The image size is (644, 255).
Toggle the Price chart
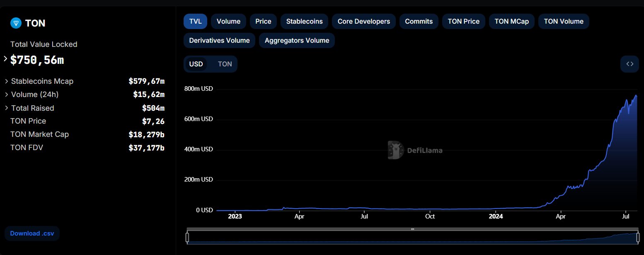coord(263,22)
